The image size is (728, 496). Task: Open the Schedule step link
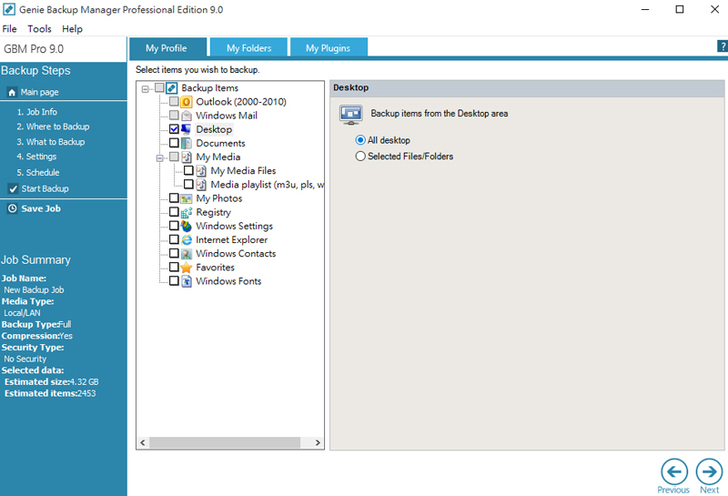37,172
